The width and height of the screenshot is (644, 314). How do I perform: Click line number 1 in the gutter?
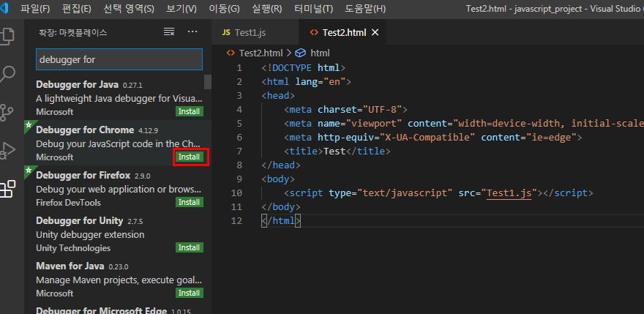pos(239,68)
